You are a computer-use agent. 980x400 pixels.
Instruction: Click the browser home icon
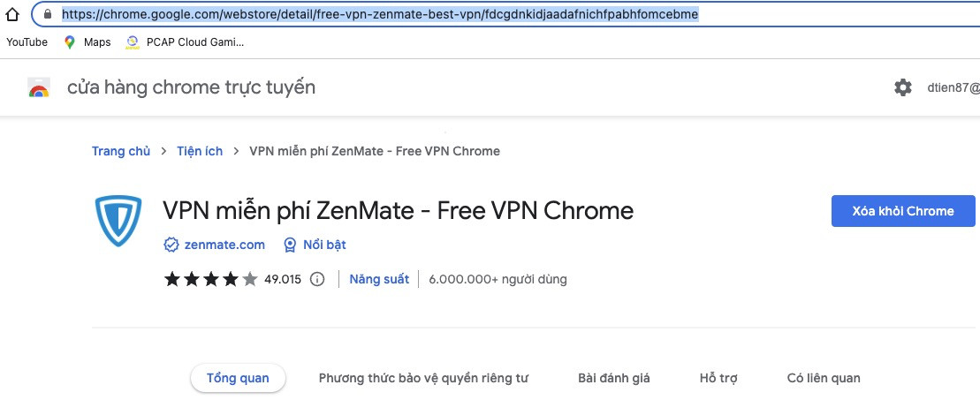(x=11, y=14)
